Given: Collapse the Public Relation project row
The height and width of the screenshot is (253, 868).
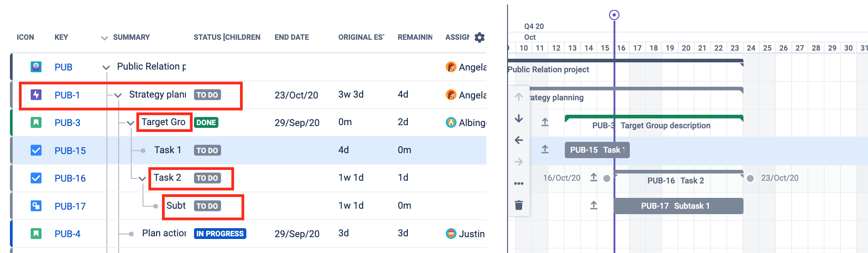Looking at the screenshot, I should coord(106,68).
